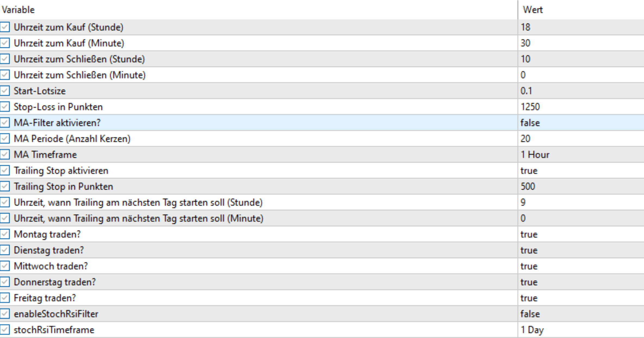This screenshot has height=338, width=644.
Task: Click the 'Wert' column header
Action: 533,10
